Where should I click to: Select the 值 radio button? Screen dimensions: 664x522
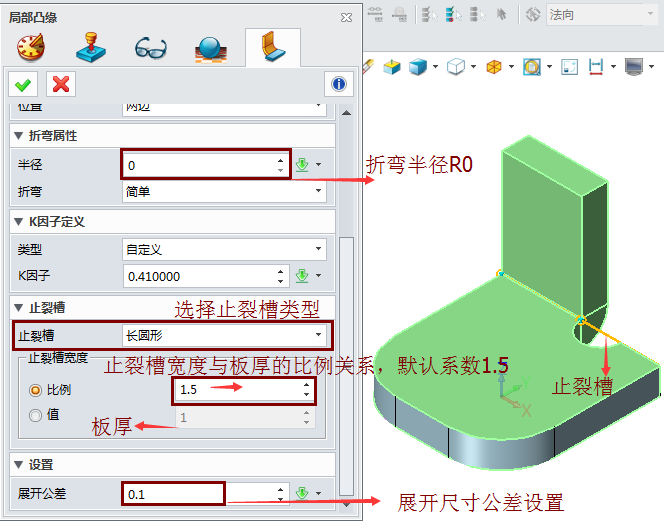[x=35, y=415]
